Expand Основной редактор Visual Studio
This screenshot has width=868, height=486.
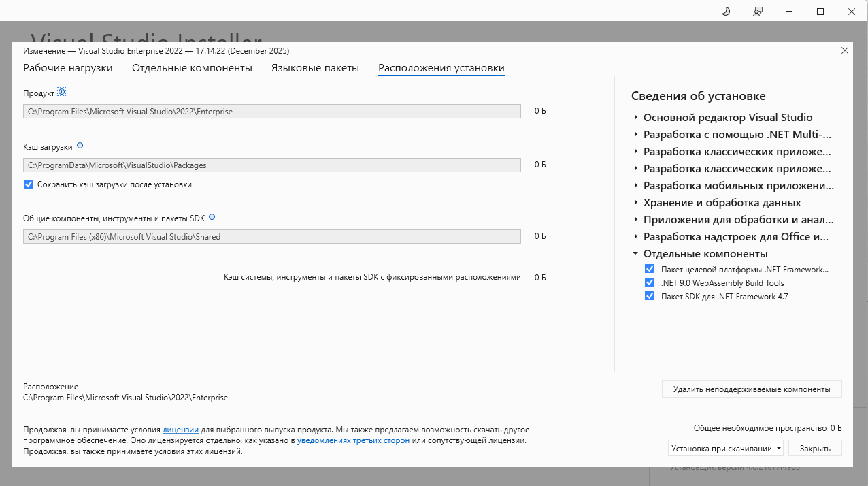[x=635, y=118]
